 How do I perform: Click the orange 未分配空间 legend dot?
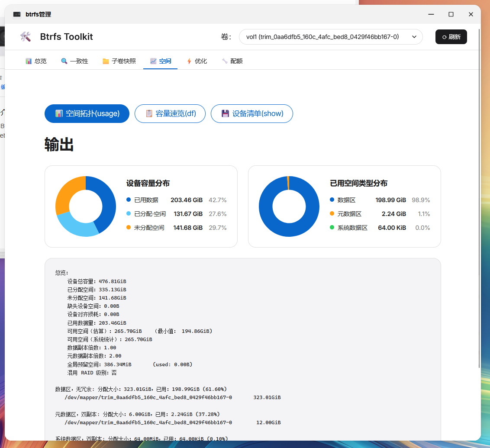tap(129, 227)
